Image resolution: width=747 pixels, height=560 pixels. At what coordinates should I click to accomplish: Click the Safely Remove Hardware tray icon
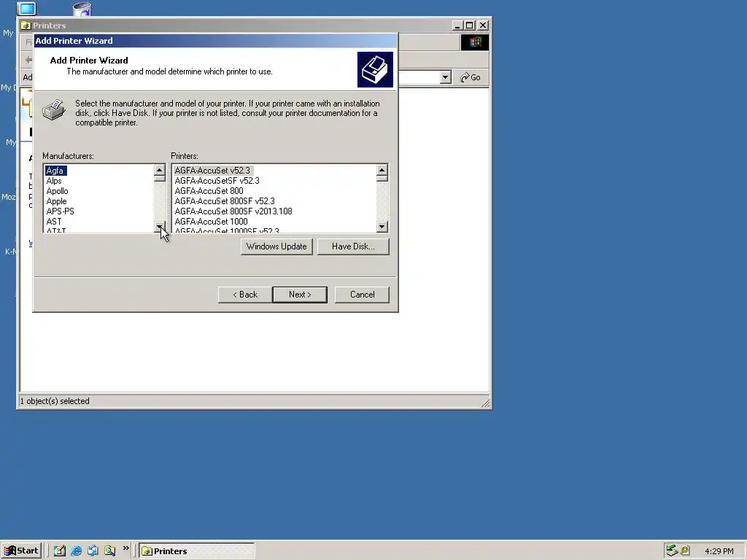672,551
